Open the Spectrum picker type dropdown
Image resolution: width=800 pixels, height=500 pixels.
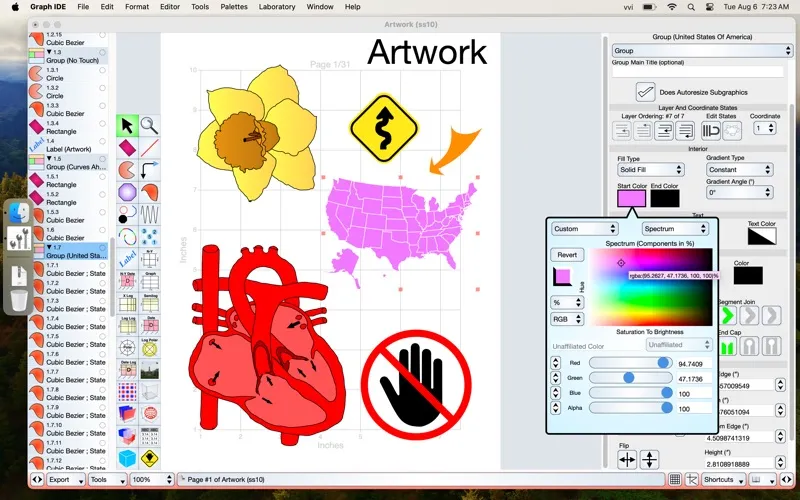point(675,229)
